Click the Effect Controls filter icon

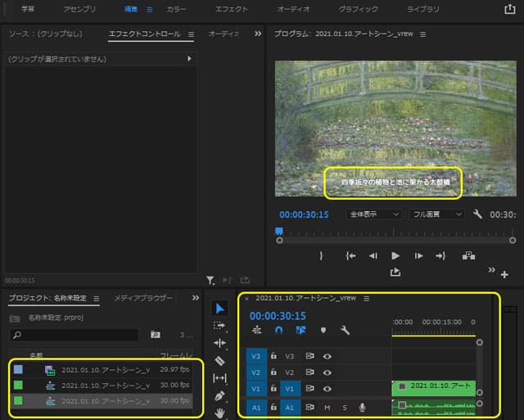(210, 280)
